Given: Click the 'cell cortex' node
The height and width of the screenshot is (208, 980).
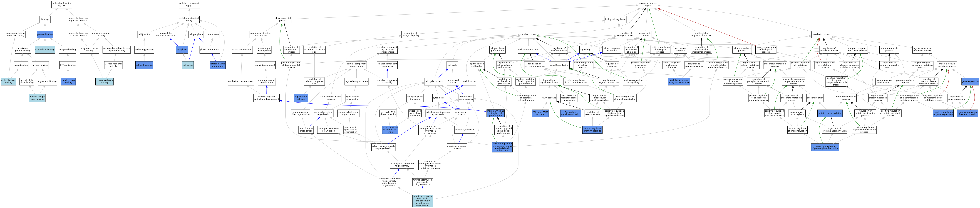Looking at the screenshot, I should coord(188,65).
